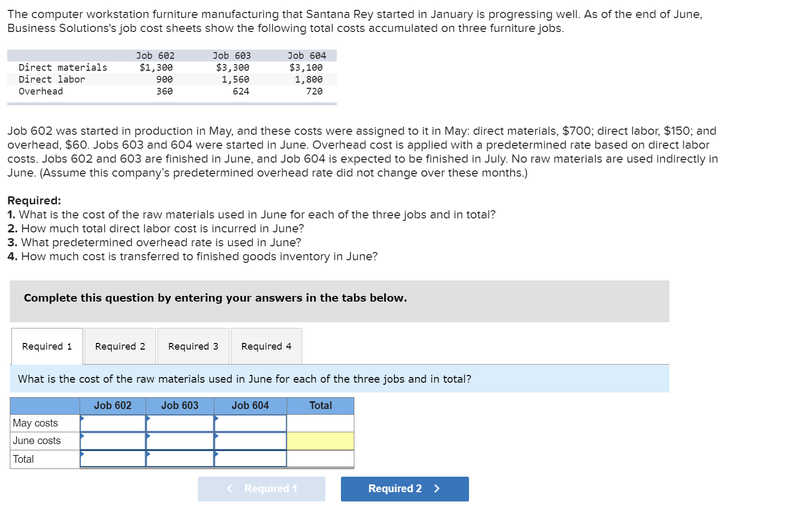
Task: Select Total row cell for Job 603
Action: click(x=180, y=459)
